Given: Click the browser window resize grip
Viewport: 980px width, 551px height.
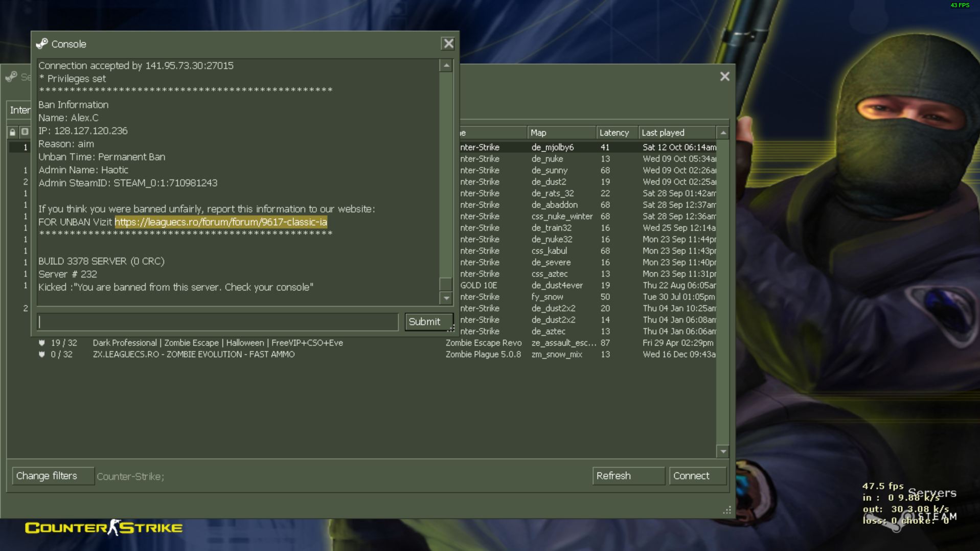Looking at the screenshot, I should (x=727, y=510).
